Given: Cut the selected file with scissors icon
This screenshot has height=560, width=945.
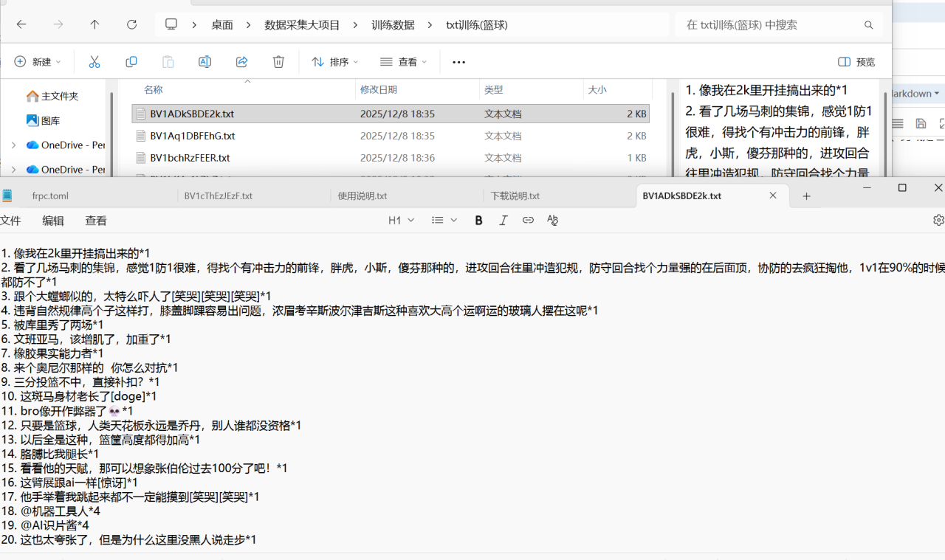Looking at the screenshot, I should 94,62.
